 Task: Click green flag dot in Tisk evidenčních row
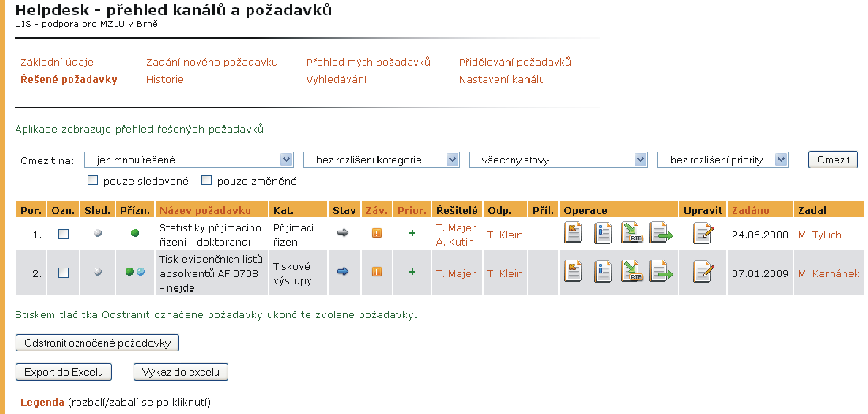pos(129,272)
